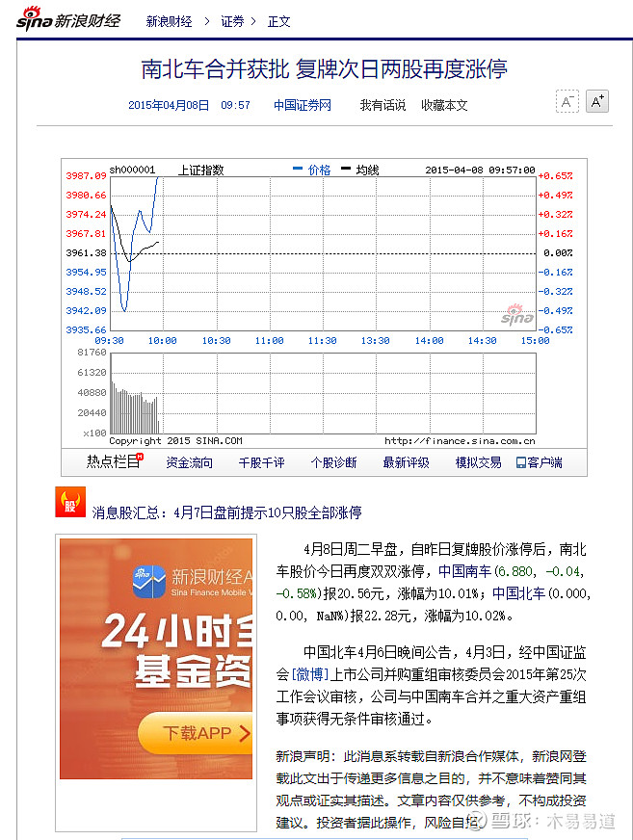Viewport: 633px width, 840px height.
Task: Click 3961.38 baseline axis value
Action: (x=86, y=252)
